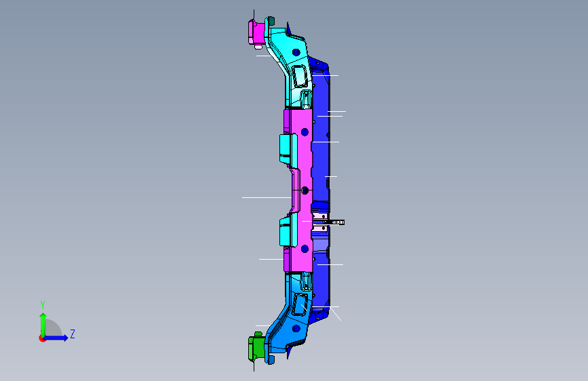This screenshot has width=588, height=381.
Task: Select the 'Z' axis label
Action: click(x=73, y=334)
